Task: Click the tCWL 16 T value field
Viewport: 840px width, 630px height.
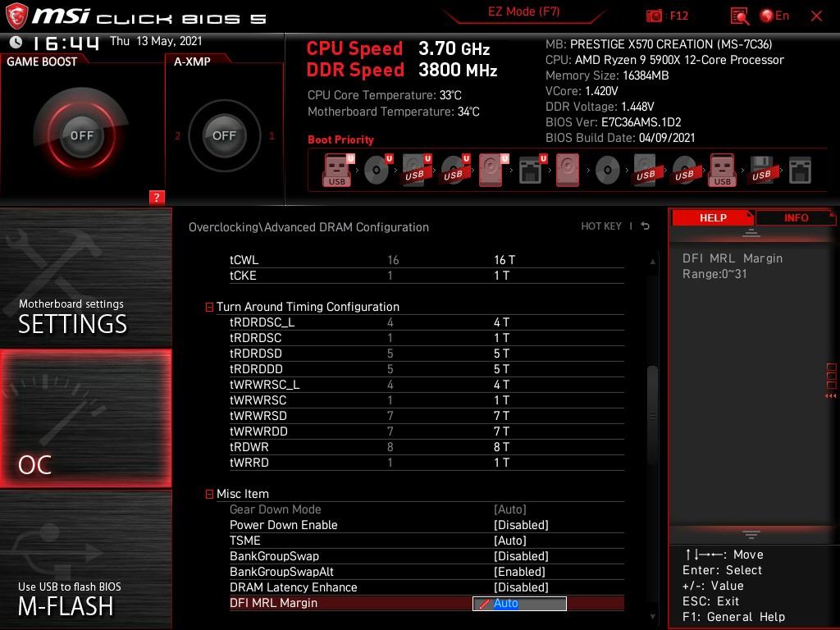Action: click(x=504, y=260)
